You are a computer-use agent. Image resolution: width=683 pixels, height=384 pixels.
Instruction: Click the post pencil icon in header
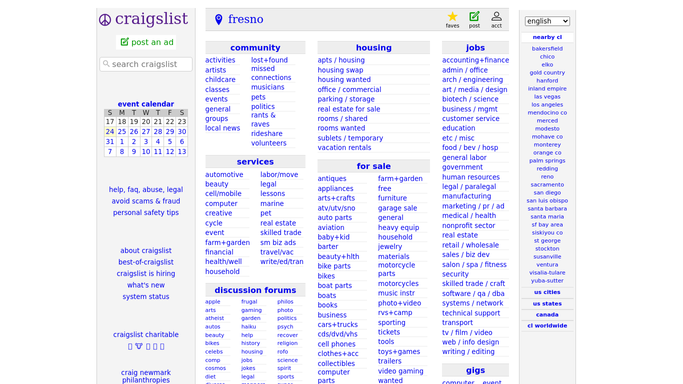tap(474, 17)
